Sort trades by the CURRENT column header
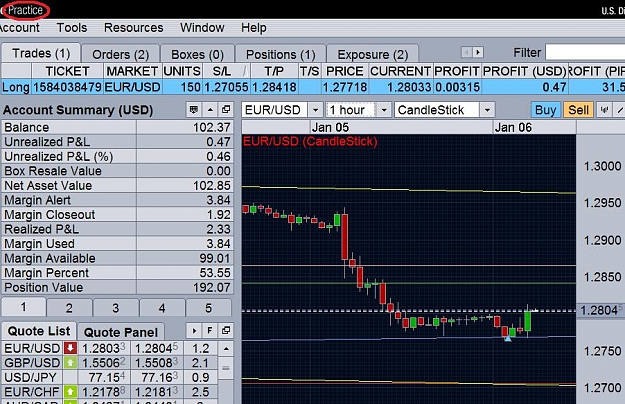 coord(401,71)
